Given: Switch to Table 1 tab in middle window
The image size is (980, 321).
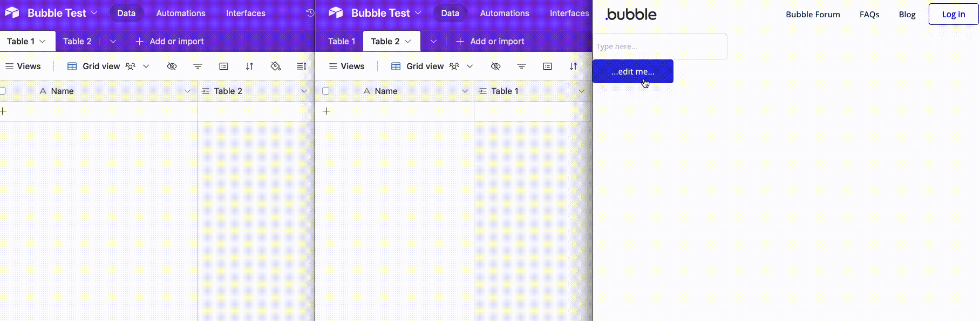Looking at the screenshot, I should (342, 41).
